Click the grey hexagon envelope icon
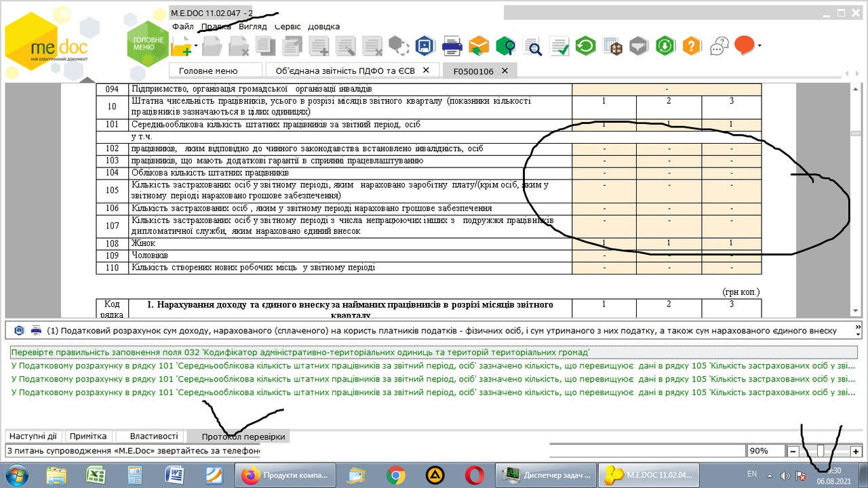The height and width of the screenshot is (488, 868). point(639,46)
